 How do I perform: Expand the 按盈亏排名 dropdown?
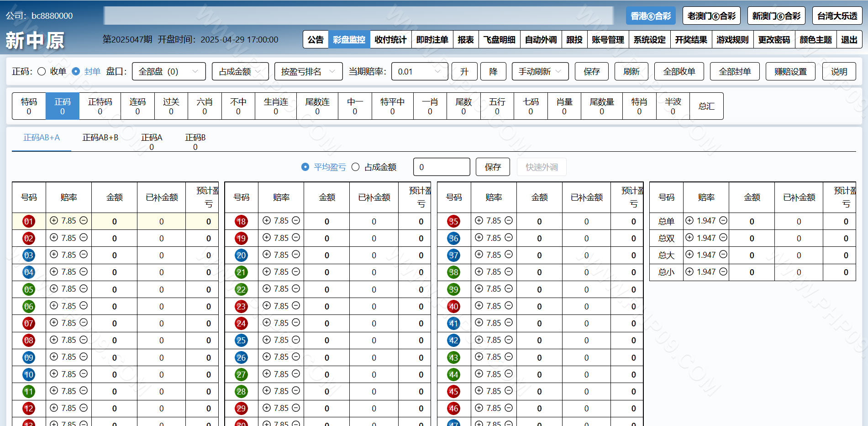(308, 71)
